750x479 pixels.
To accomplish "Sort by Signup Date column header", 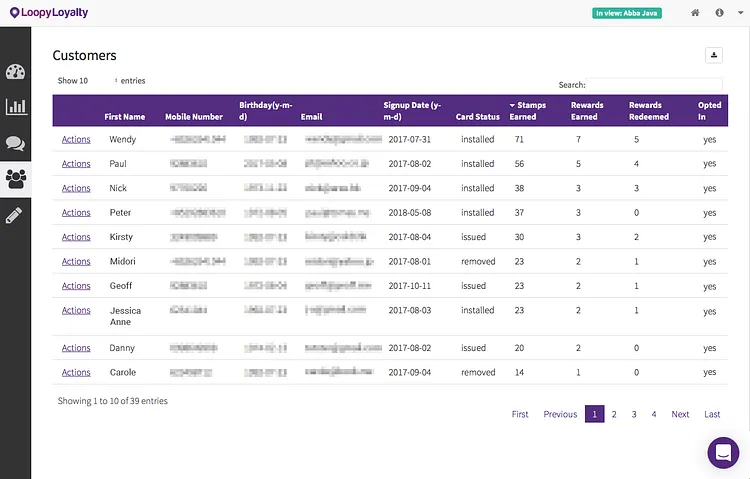I will pyautogui.click(x=412, y=111).
